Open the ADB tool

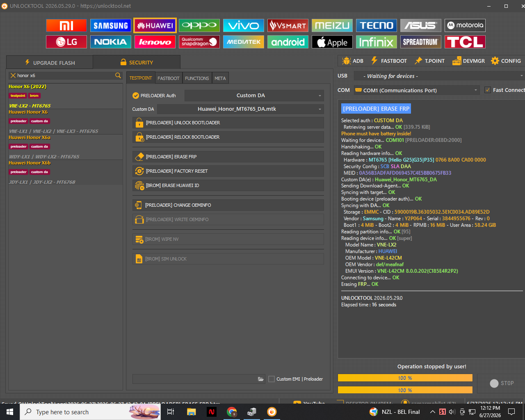pyautogui.click(x=353, y=61)
